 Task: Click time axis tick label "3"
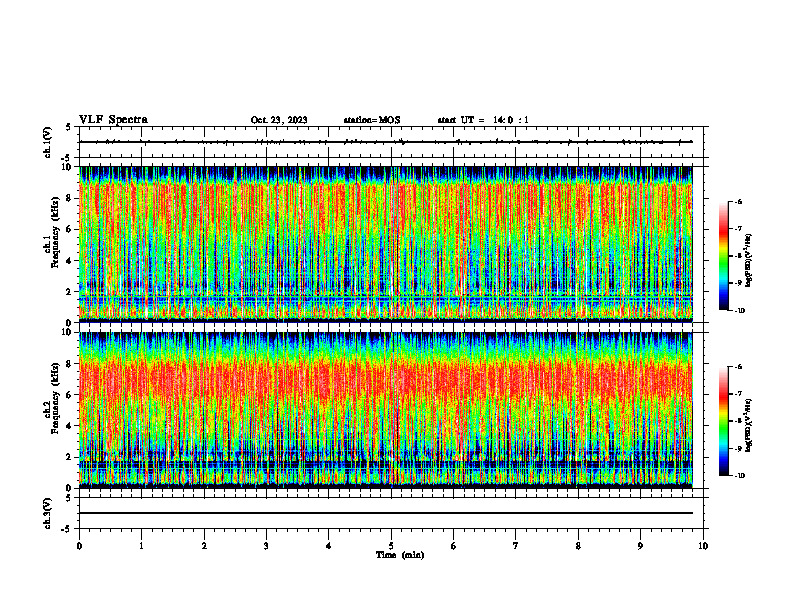266,546
